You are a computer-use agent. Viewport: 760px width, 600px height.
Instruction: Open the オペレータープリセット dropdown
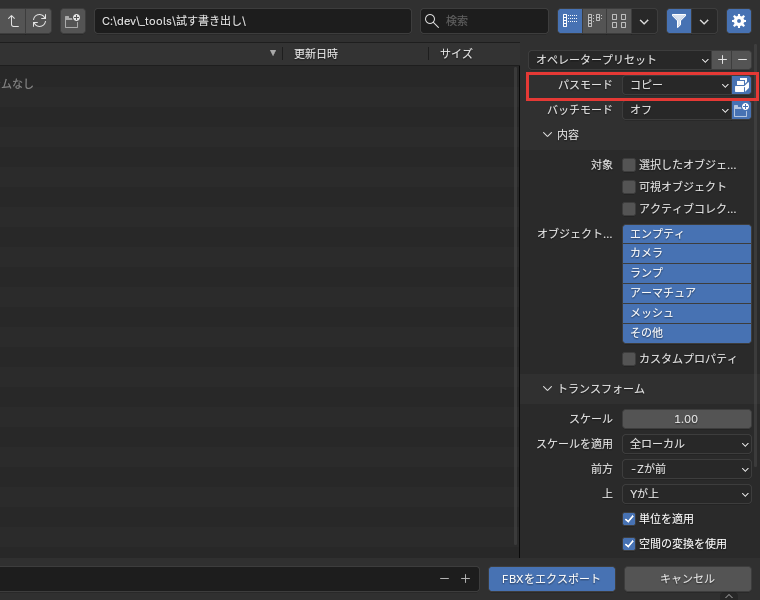click(620, 60)
